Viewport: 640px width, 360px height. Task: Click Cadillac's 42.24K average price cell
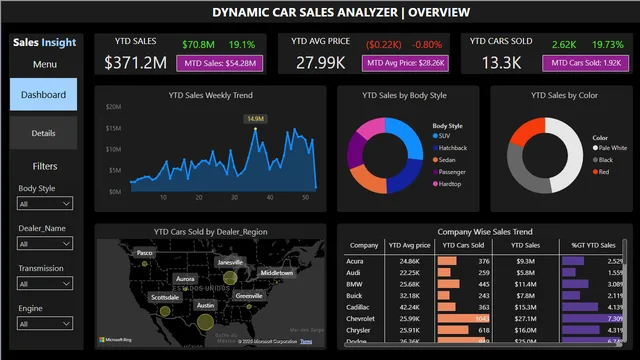pos(409,307)
